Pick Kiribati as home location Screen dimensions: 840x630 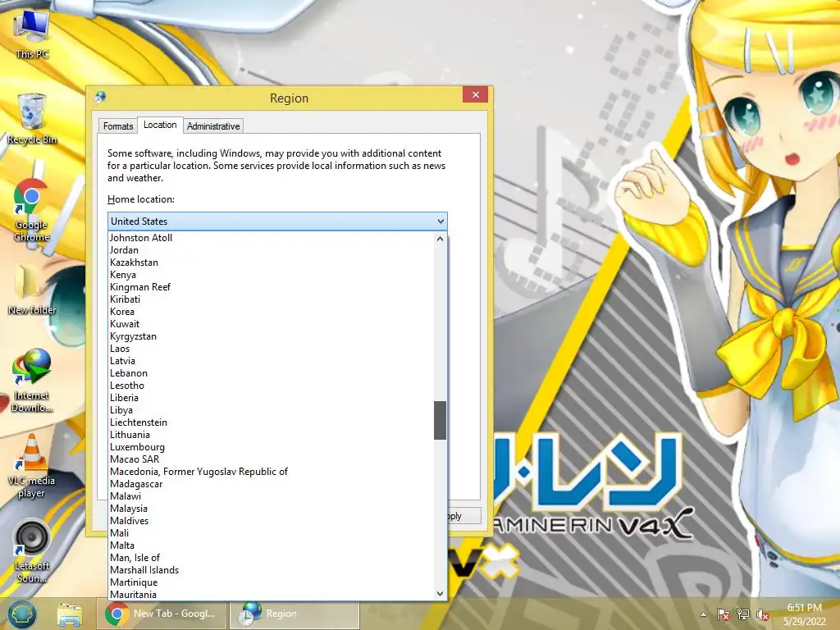click(271, 299)
